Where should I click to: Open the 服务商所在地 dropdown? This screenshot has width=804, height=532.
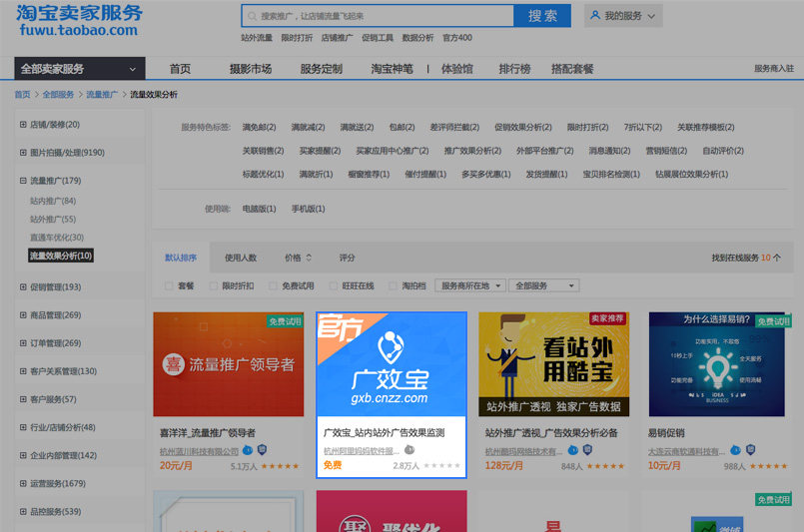click(x=470, y=285)
